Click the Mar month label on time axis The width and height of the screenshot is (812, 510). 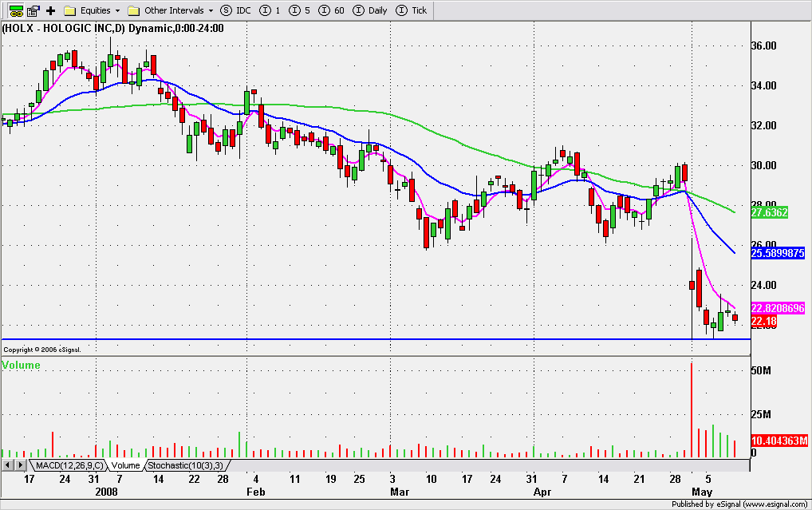(x=400, y=492)
